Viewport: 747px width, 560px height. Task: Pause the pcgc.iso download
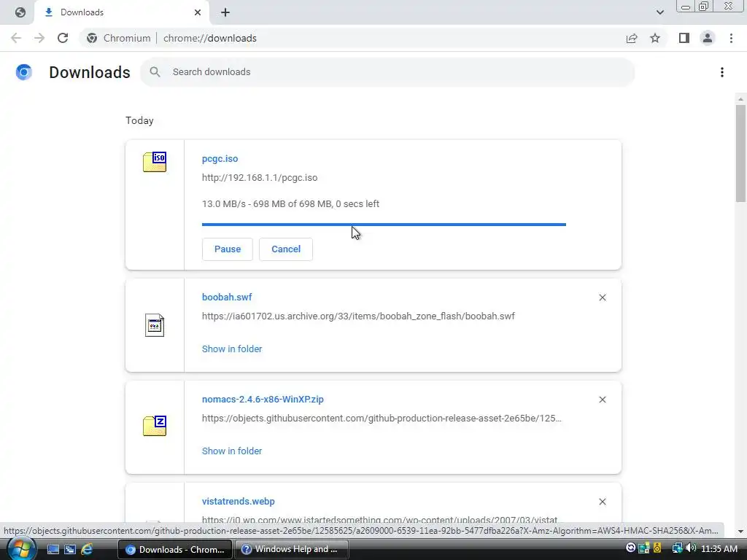228,249
